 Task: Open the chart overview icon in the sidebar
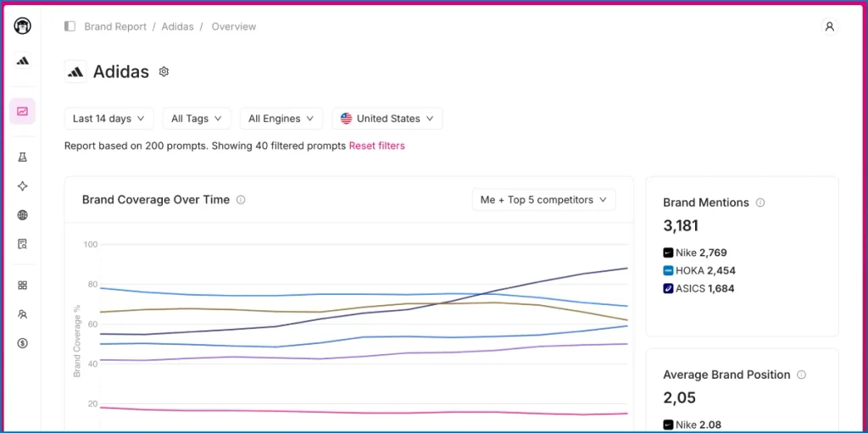[x=22, y=111]
